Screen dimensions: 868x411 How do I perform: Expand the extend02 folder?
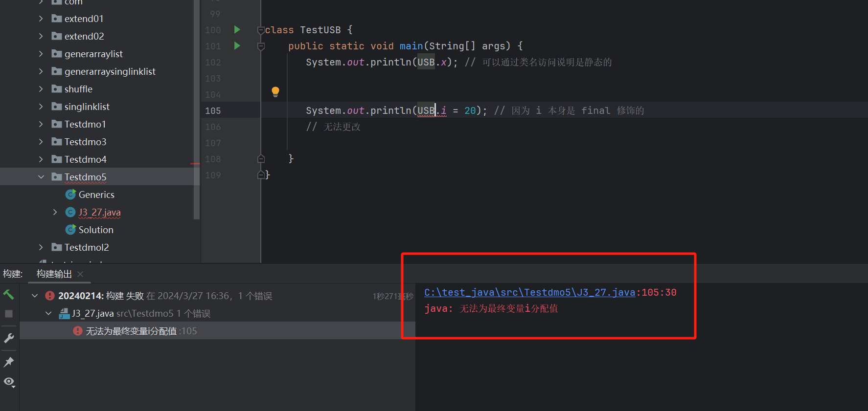(41, 36)
